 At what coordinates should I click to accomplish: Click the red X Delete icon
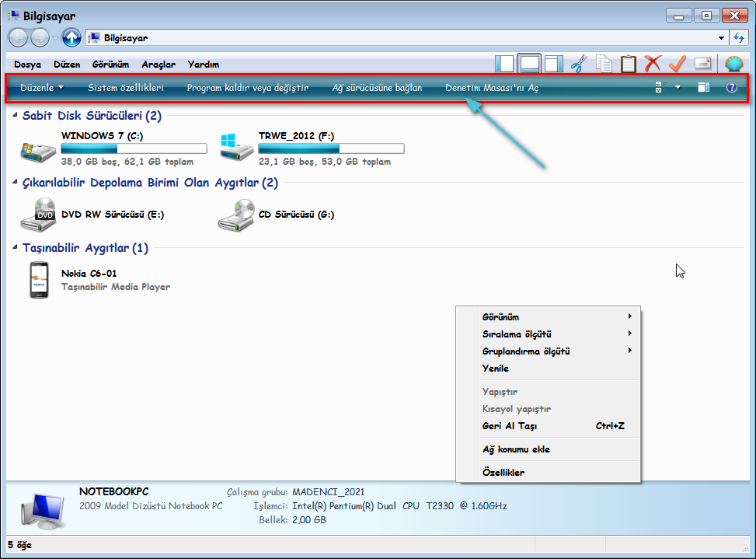coord(653,64)
